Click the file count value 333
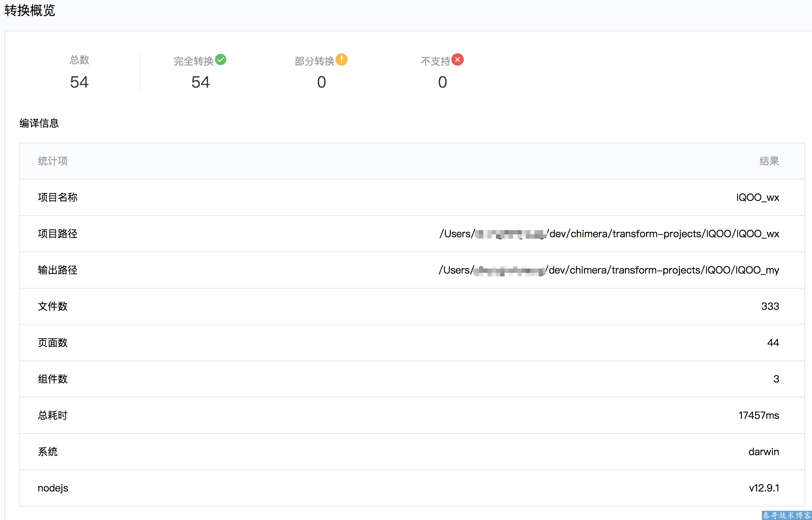812x520 pixels. (x=770, y=306)
